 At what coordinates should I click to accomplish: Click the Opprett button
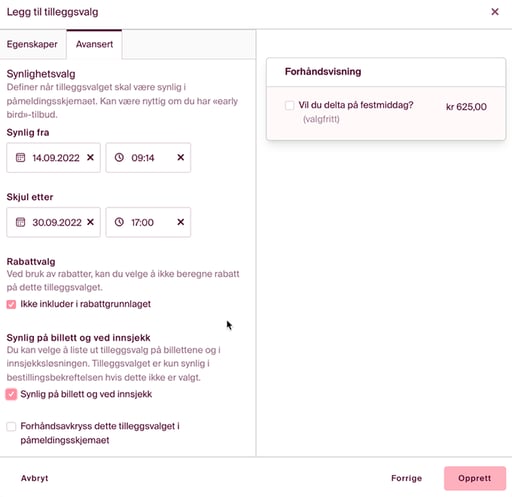(x=475, y=478)
